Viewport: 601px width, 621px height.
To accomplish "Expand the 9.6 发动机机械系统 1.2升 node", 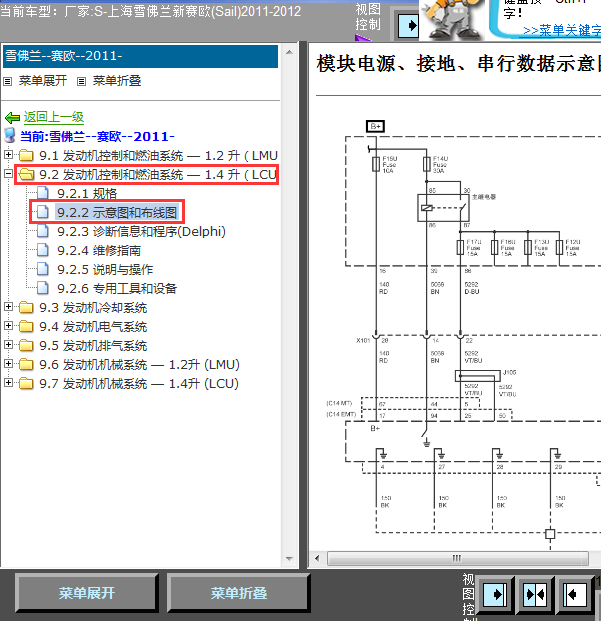I will tap(8, 364).
